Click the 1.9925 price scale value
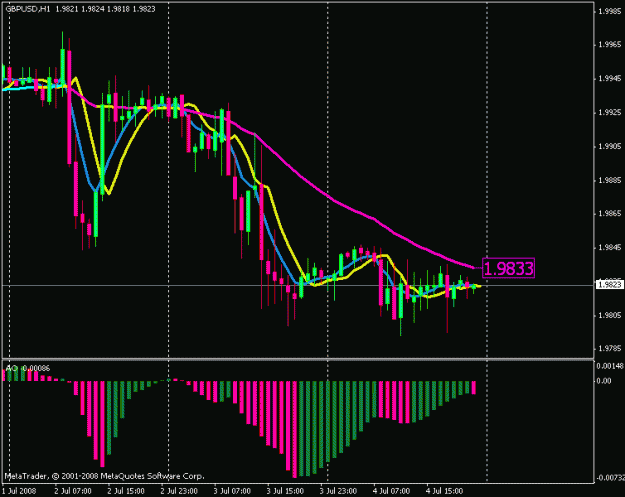The image size is (625, 497). click(610, 112)
